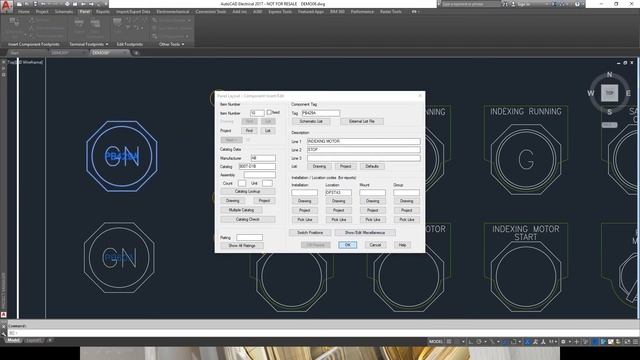The height and width of the screenshot is (360, 640).
Task: Toggle grid display icon in status bar
Action: point(449,342)
